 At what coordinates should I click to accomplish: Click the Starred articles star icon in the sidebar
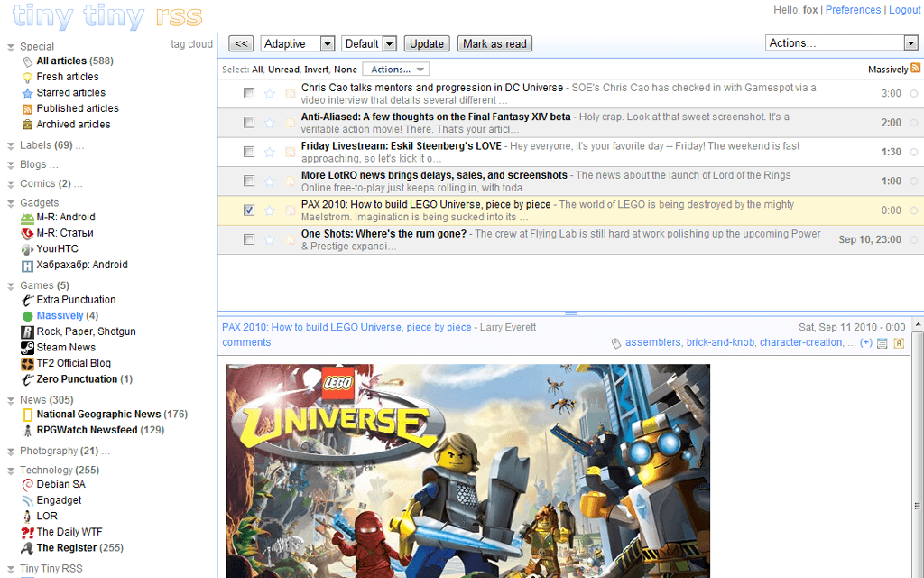[28, 93]
